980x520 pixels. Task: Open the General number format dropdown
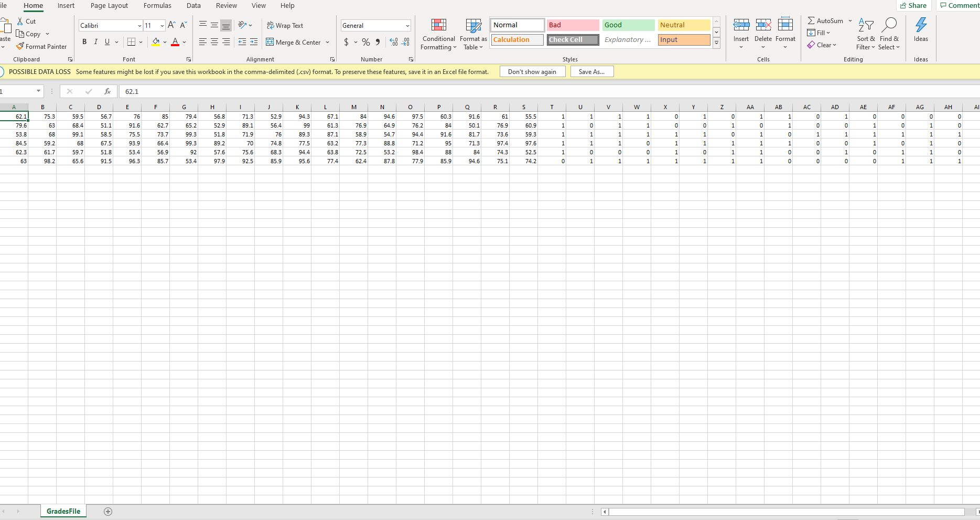tap(407, 26)
